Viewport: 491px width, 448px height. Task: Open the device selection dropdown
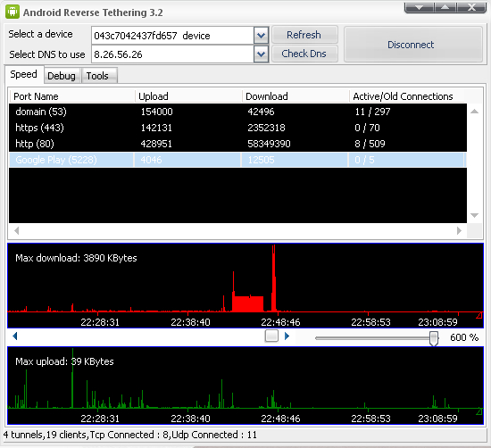pyautogui.click(x=261, y=36)
